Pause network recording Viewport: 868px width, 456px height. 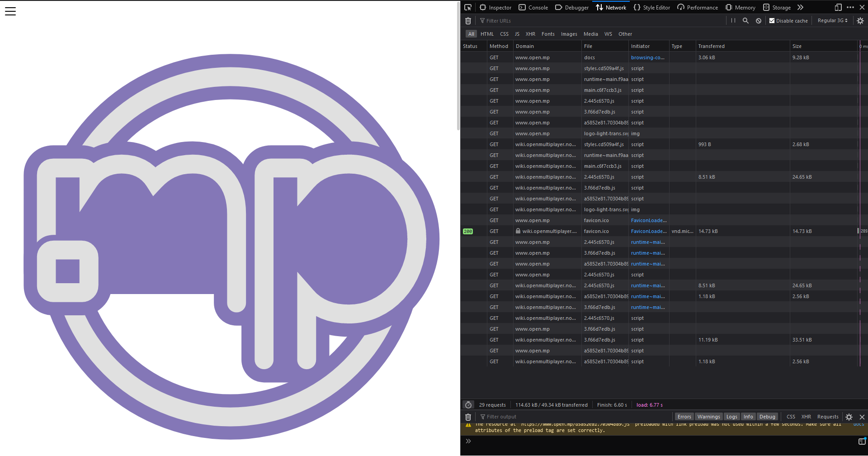tap(733, 21)
